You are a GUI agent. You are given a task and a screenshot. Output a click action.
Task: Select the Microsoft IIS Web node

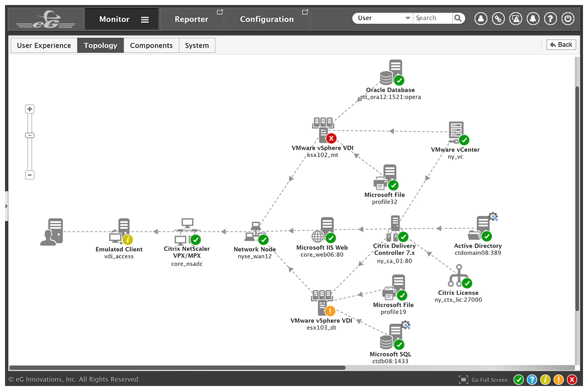pyautogui.click(x=323, y=230)
